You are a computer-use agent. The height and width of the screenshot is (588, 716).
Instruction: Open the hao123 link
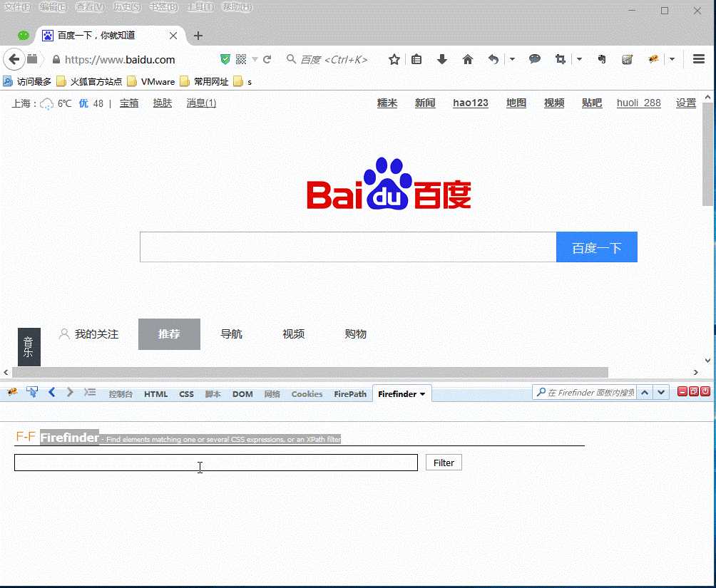(471, 103)
